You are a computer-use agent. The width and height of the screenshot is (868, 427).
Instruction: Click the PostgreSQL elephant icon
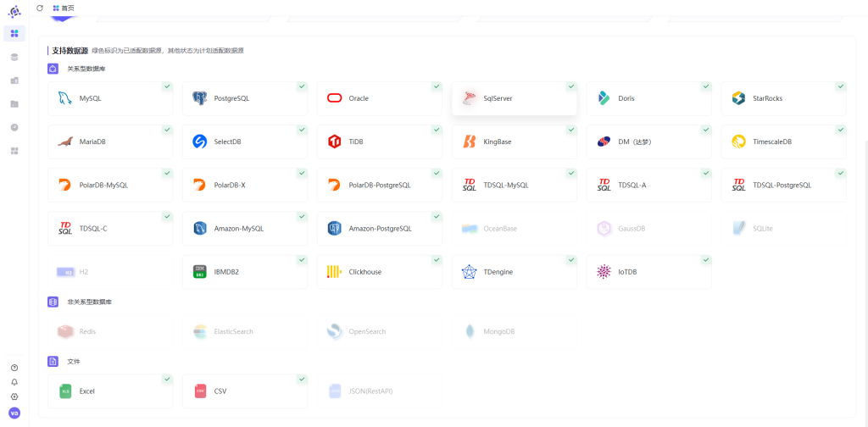point(200,98)
